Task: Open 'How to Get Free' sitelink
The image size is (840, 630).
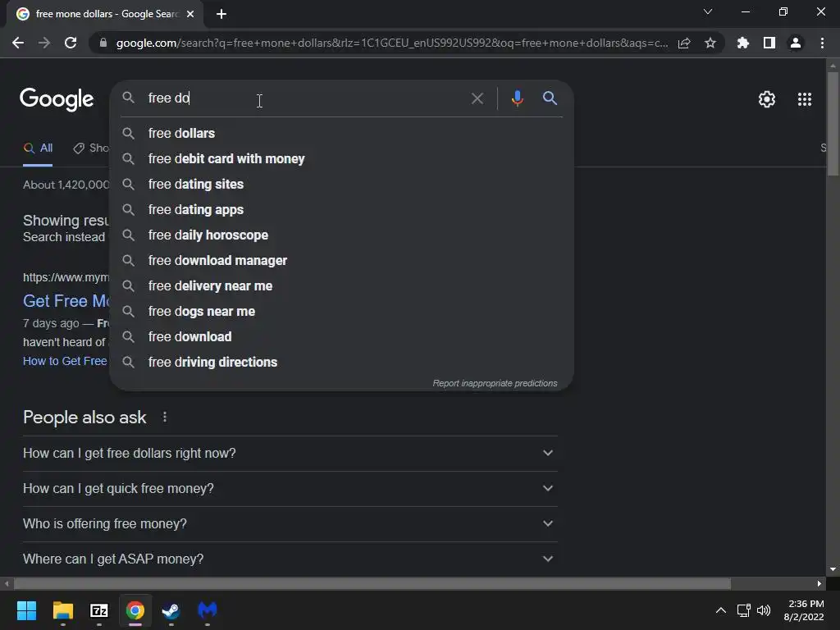Action: click(x=65, y=361)
